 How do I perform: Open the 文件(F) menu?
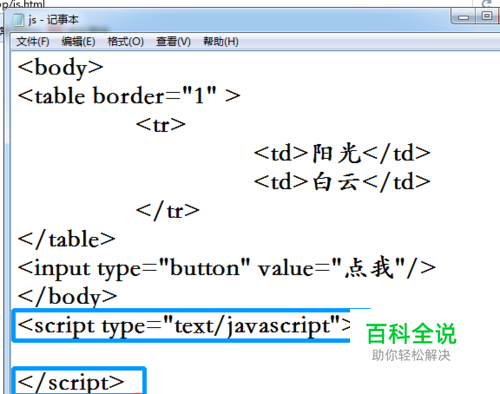pos(33,42)
